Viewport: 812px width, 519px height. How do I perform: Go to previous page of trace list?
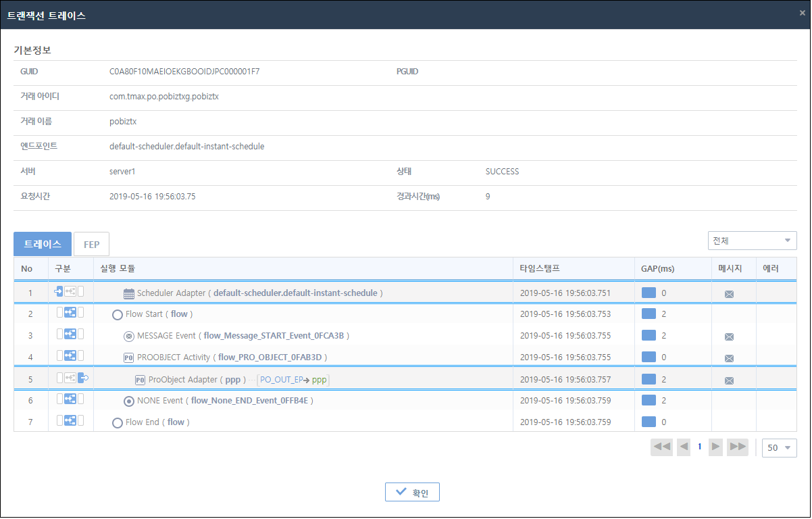click(x=684, y=447)
